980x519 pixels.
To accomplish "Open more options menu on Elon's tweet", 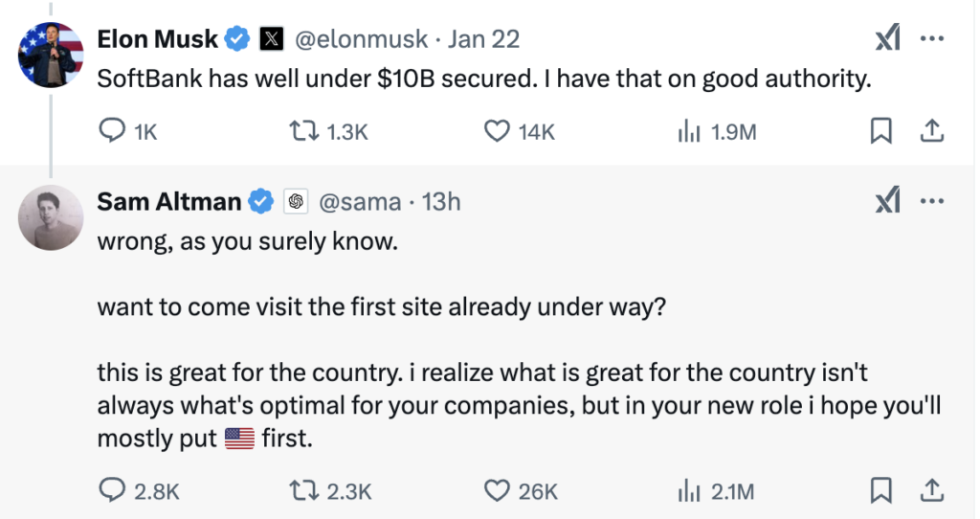I will [x=933, y=39].
